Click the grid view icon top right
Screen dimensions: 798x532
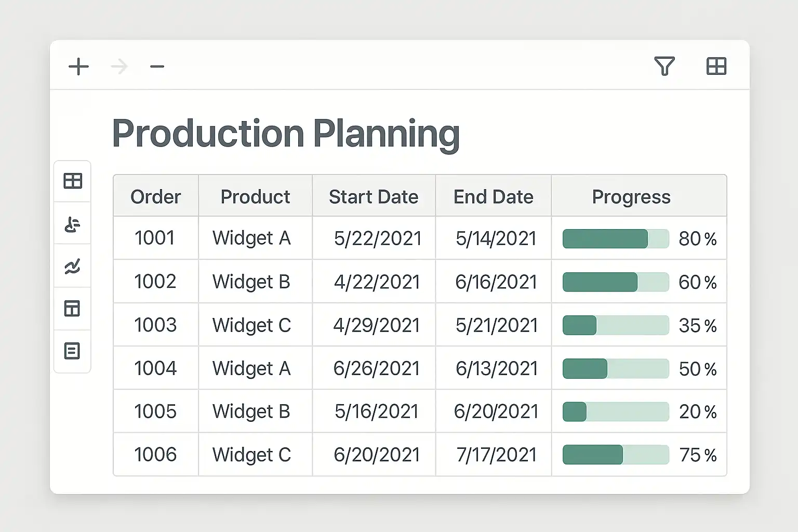(x=716, y=66)
